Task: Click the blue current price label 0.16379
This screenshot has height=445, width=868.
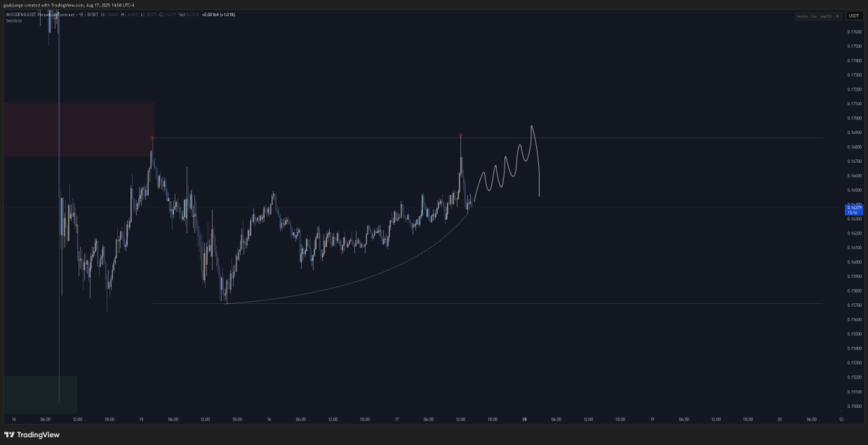Action: 854,210
